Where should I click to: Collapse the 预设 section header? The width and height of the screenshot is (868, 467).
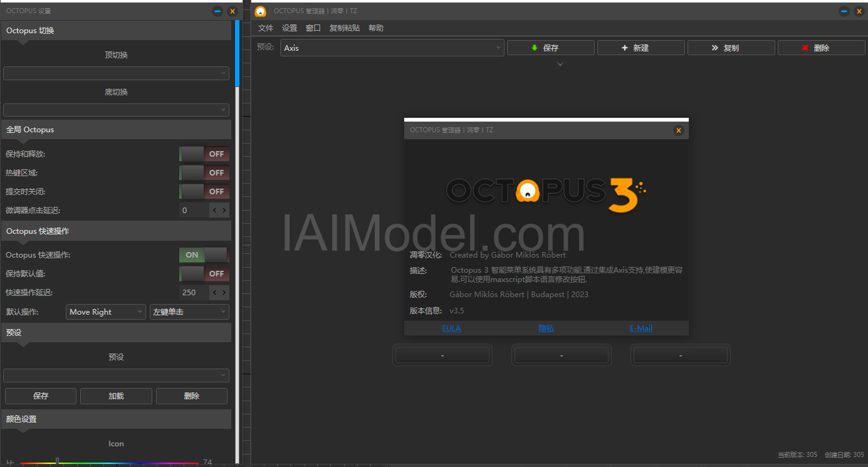click(x=116, y=332)
